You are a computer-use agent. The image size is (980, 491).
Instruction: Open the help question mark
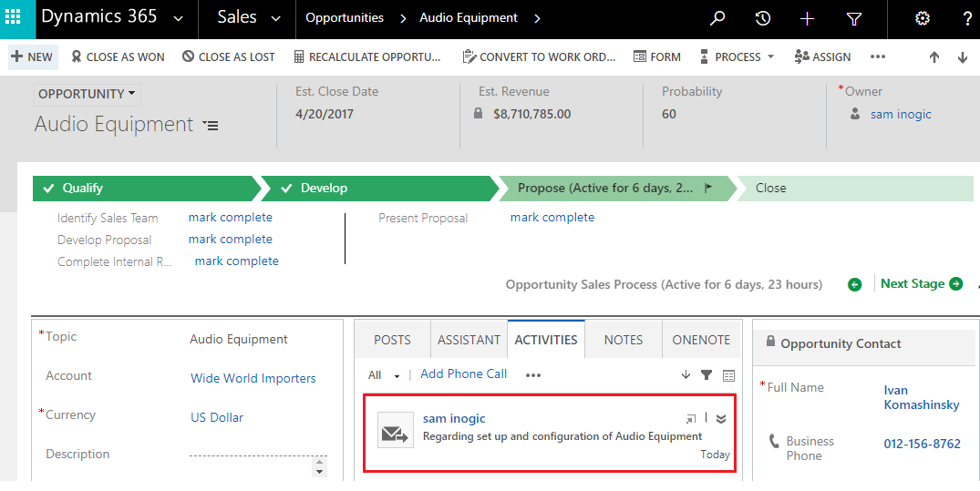968,19
